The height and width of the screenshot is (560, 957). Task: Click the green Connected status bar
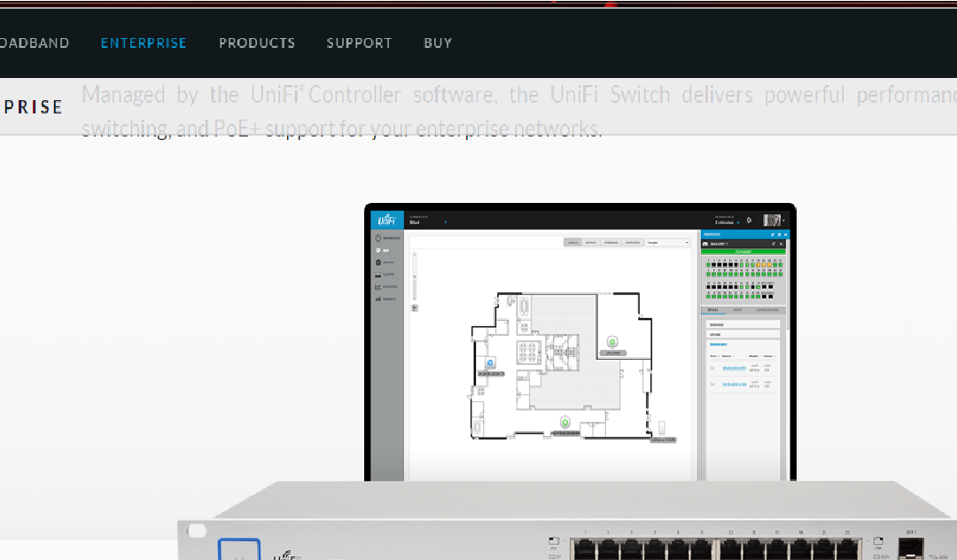point(743,252)
